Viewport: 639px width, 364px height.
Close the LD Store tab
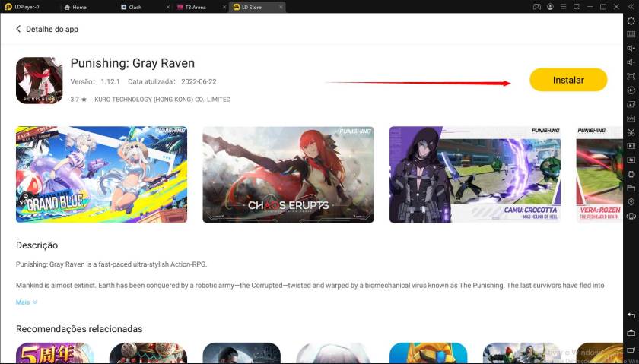[281, 8]
